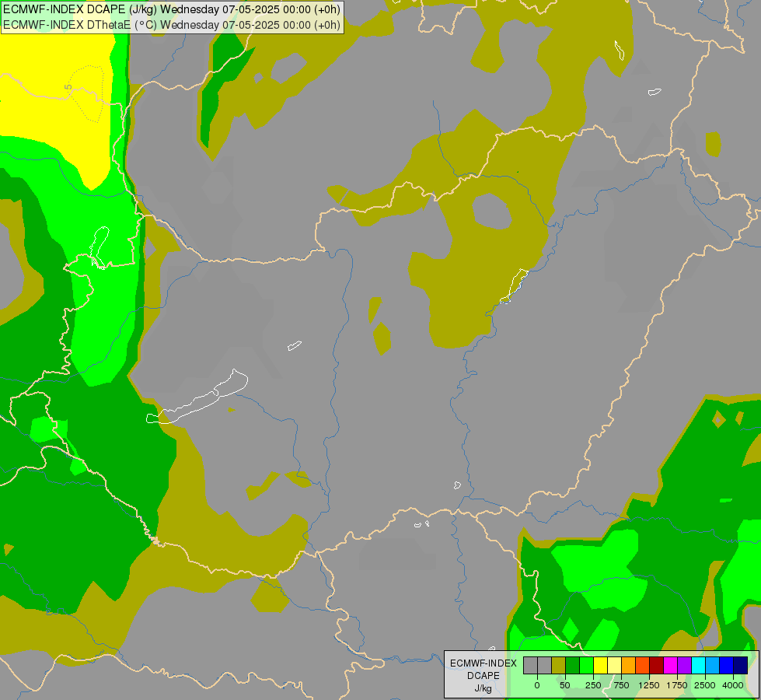Viewport: 761px width, 700px height.
Task: Click the "1750" legend tick label
Action: [x=677, y=685]
